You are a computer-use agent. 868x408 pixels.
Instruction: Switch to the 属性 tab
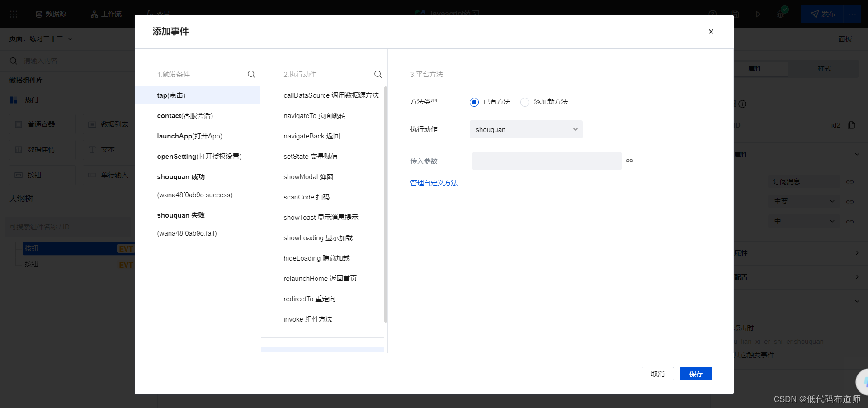point(755,69)
